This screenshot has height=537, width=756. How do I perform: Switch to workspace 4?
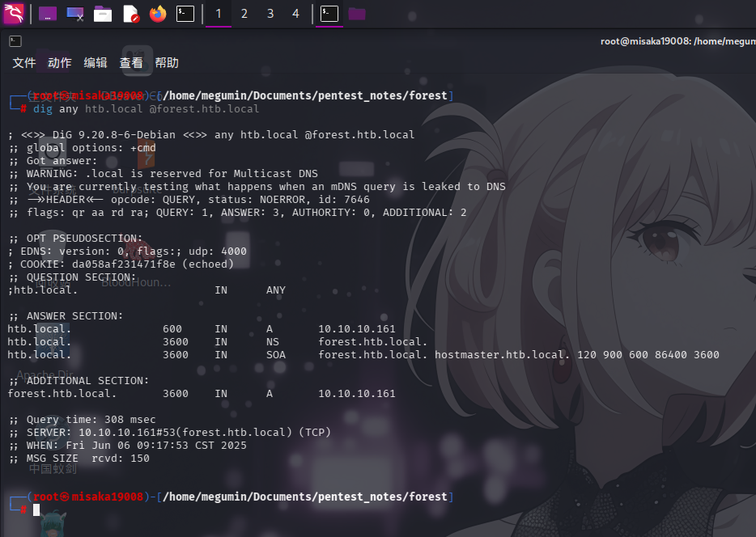click(x=295, y=14)
